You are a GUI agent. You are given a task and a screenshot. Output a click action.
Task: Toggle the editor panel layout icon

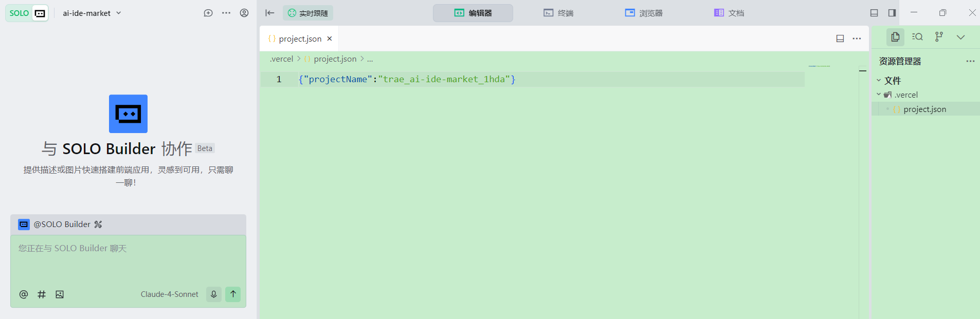[840, 39]
